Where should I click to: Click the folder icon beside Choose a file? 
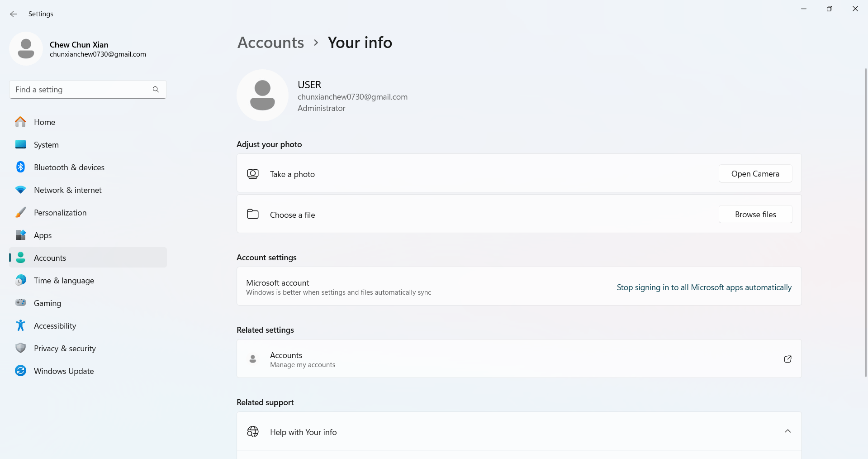coord(253,214)
